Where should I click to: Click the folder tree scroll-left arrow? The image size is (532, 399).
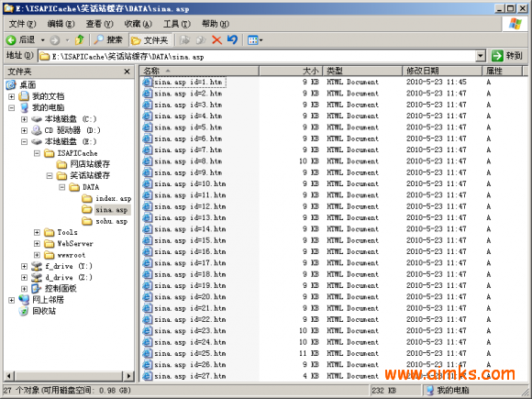click(x=9, y=376)
